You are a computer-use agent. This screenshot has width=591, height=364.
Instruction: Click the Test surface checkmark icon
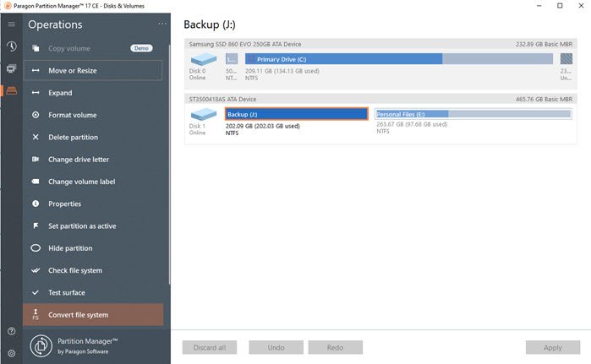36,292
